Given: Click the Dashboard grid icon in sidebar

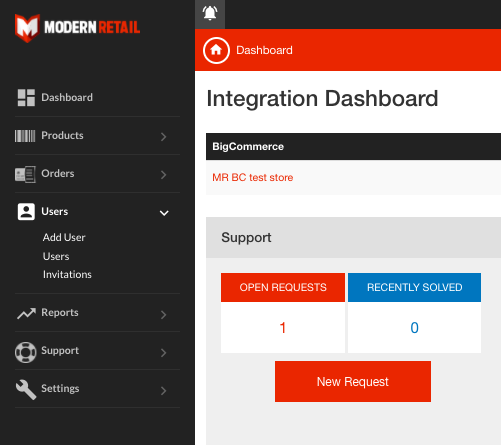Looking at the screenshot, I should [x=26, y=97].
